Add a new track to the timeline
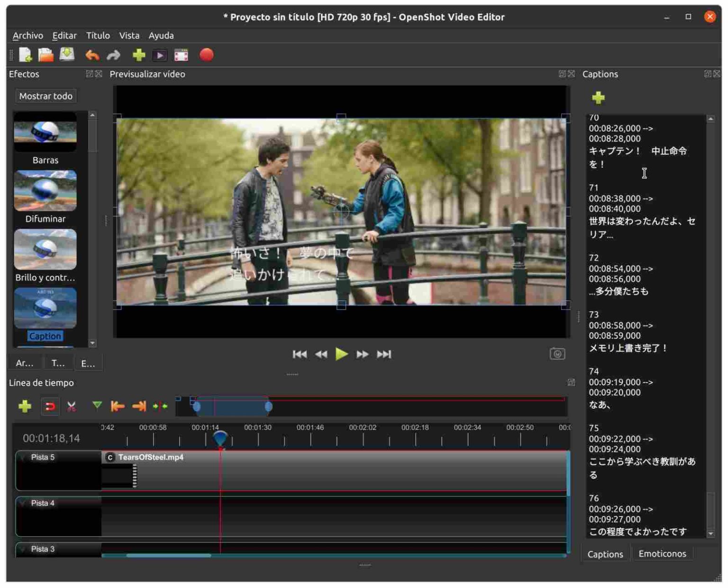Viewport: 728px width, 588px height. [x=25, y=407]
